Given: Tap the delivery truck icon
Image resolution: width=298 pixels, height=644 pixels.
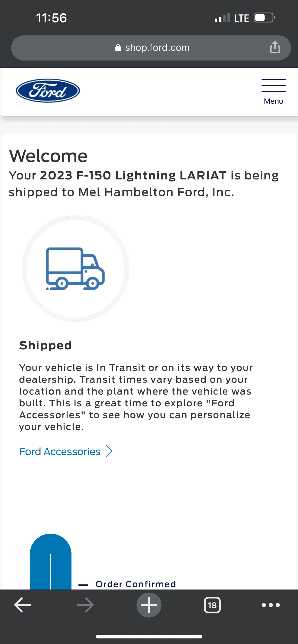Looking at the screenshot, I should (75, 268).
